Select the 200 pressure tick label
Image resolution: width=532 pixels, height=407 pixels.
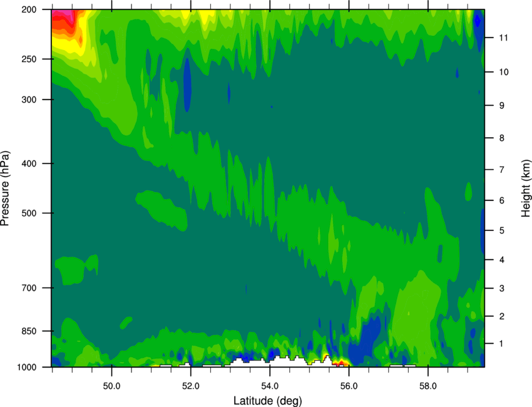tap(29, 9)
